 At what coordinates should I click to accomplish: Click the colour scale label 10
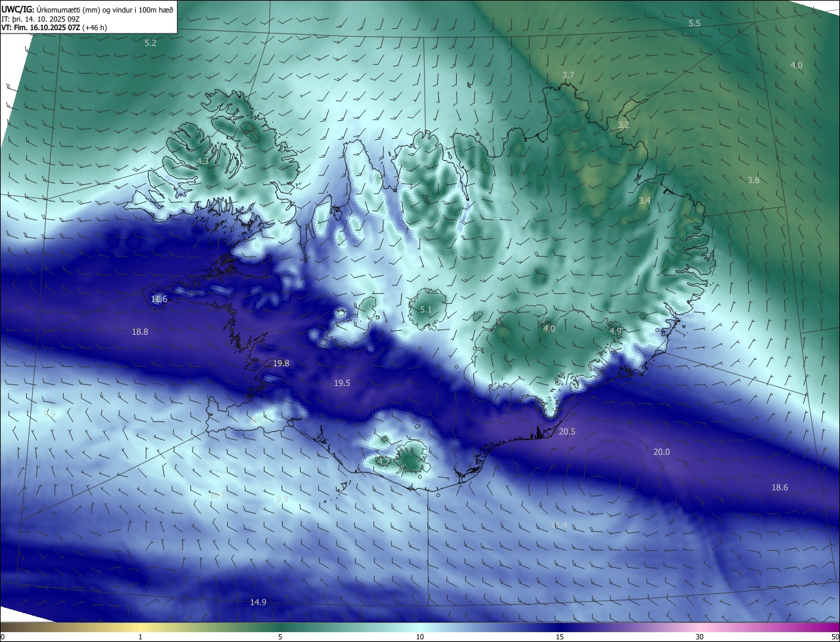(420, 637)
